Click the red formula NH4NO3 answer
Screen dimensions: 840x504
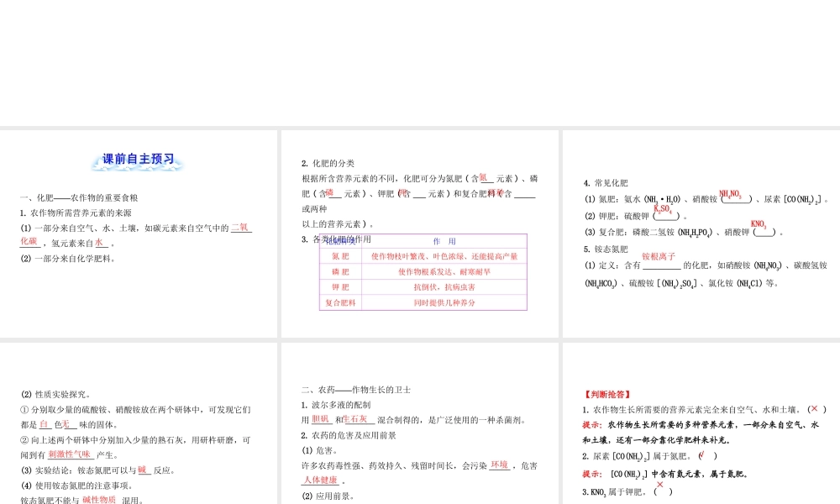(x=730, y=194)
